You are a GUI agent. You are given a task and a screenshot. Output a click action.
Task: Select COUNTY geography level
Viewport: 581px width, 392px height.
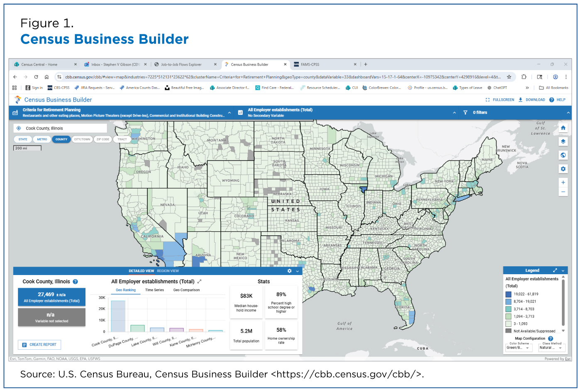(x=61, y=139)
